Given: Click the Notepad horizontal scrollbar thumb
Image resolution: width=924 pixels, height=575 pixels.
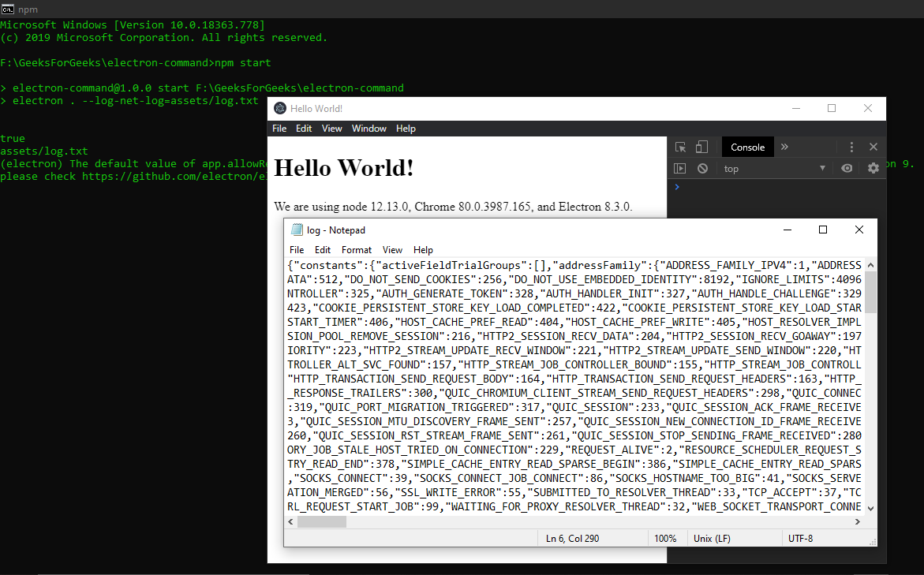Looking at the screenshot, I should [x=322, y=521].
